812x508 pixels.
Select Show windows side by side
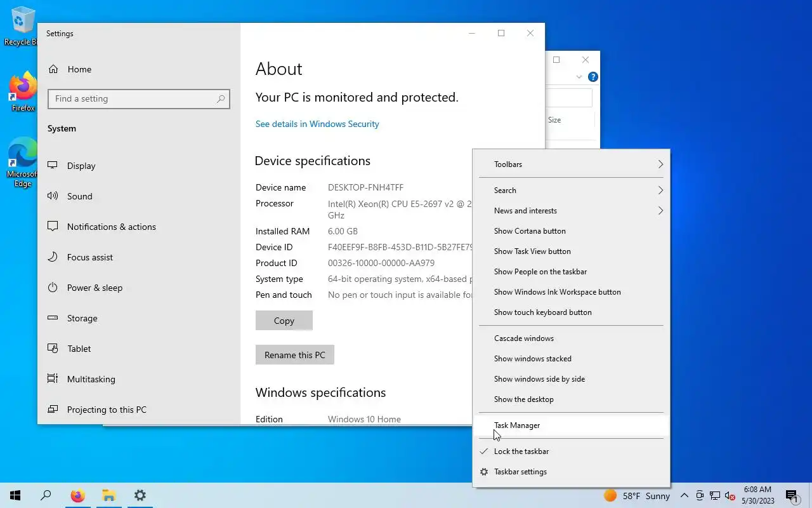pyautogui.click(x=571, y=379)
